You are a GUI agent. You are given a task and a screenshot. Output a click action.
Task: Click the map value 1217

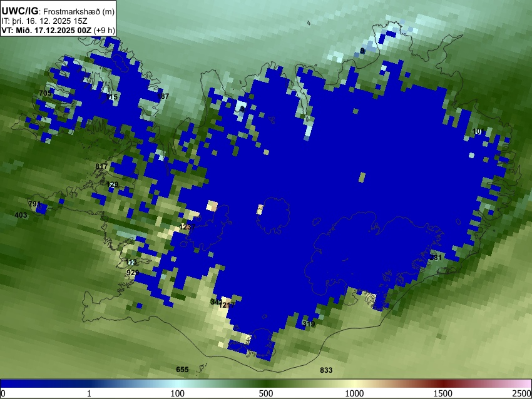tap(227, 305)
